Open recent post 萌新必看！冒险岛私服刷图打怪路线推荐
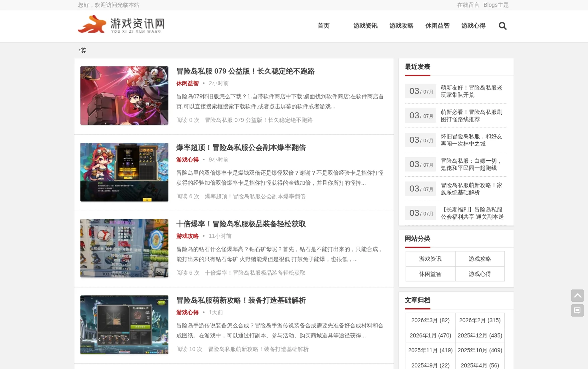Screen dimensions: 588x369 [x=472, y=116]
